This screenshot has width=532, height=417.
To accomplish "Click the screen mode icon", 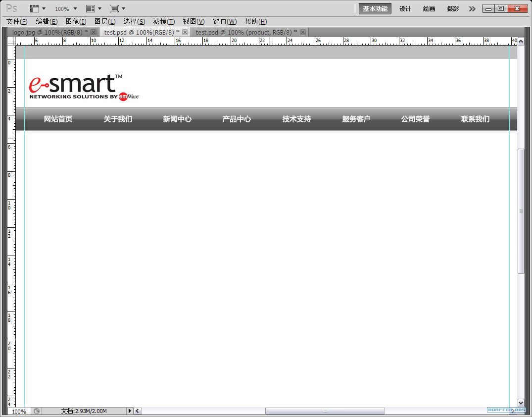I will coord(114,8).
